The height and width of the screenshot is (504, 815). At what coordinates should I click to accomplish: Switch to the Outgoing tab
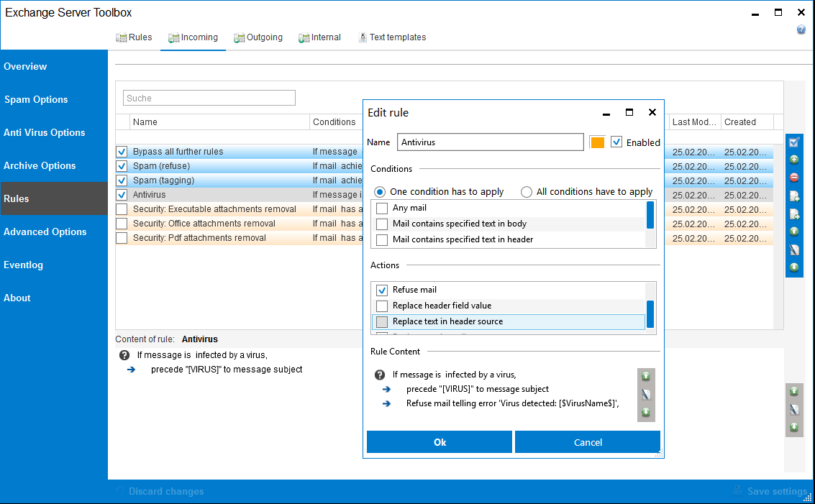[x=258, y=37]
